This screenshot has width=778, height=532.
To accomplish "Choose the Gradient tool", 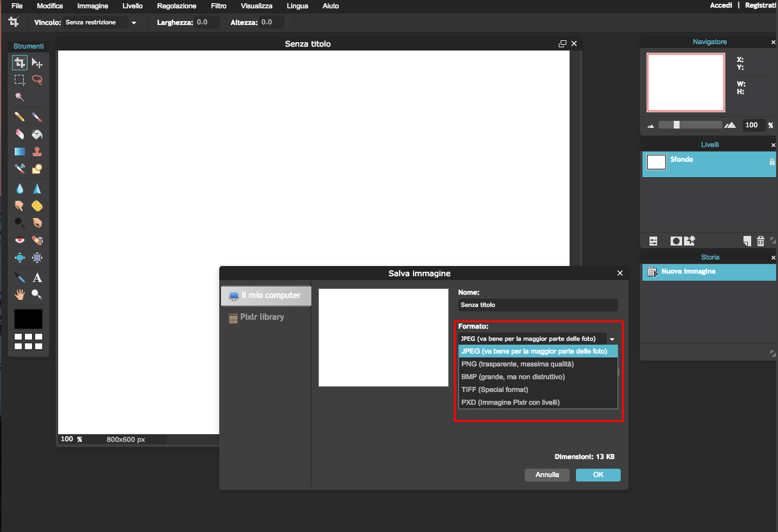I will pos(19,152).
